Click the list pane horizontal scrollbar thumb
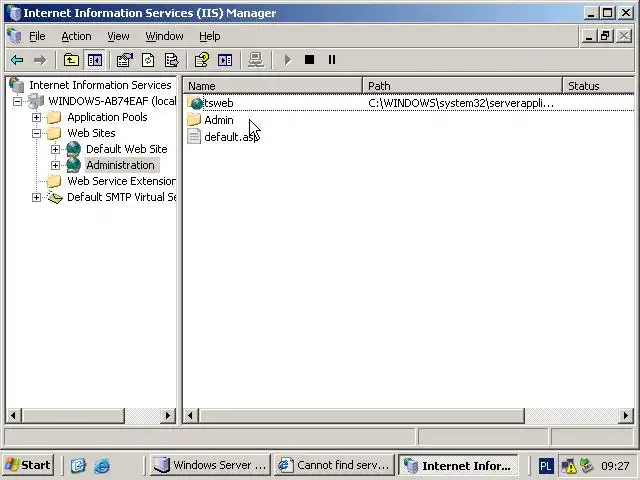The width and height of the screenshot is (640, 480). click(x=362, y=416)
